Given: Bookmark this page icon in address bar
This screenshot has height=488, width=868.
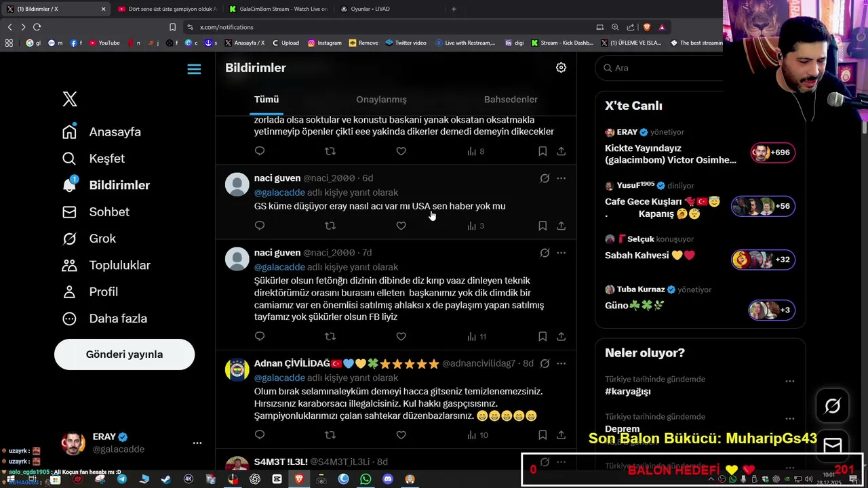Looking at the screenshot, I should [x=172, y=27].
